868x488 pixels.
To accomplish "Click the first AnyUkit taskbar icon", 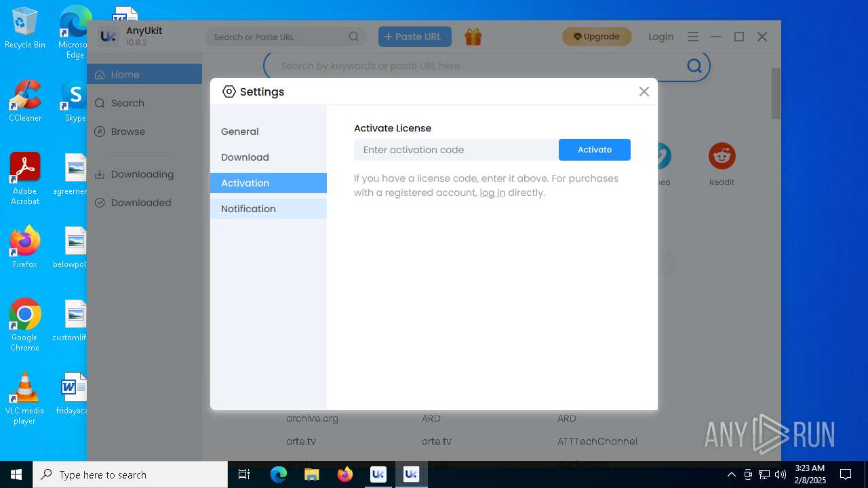I will [378, 474].
